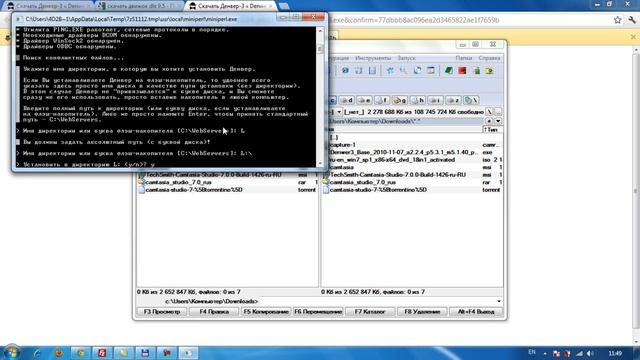Click the blue star toolbar icon
The image size is (640, 360).
point(390,71)
